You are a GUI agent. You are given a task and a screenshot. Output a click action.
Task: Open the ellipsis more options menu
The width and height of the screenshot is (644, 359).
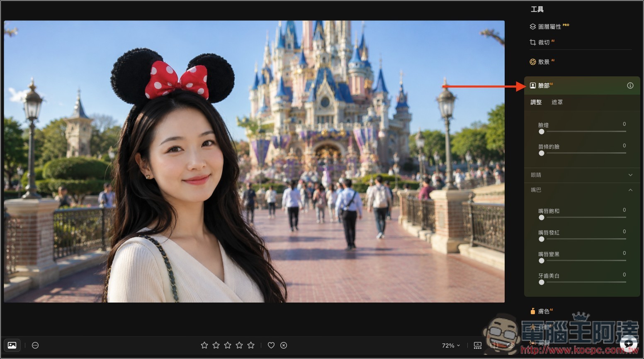(x=35, y=345)
